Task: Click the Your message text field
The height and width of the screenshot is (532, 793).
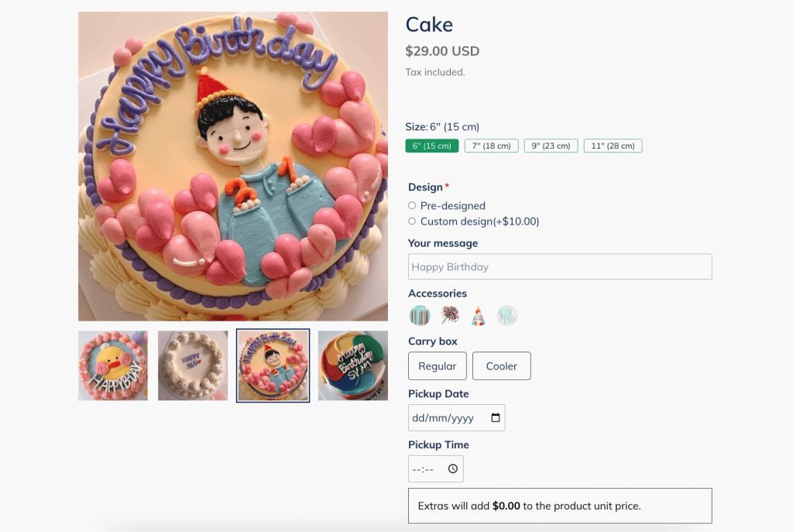Action: click(560, 266)
